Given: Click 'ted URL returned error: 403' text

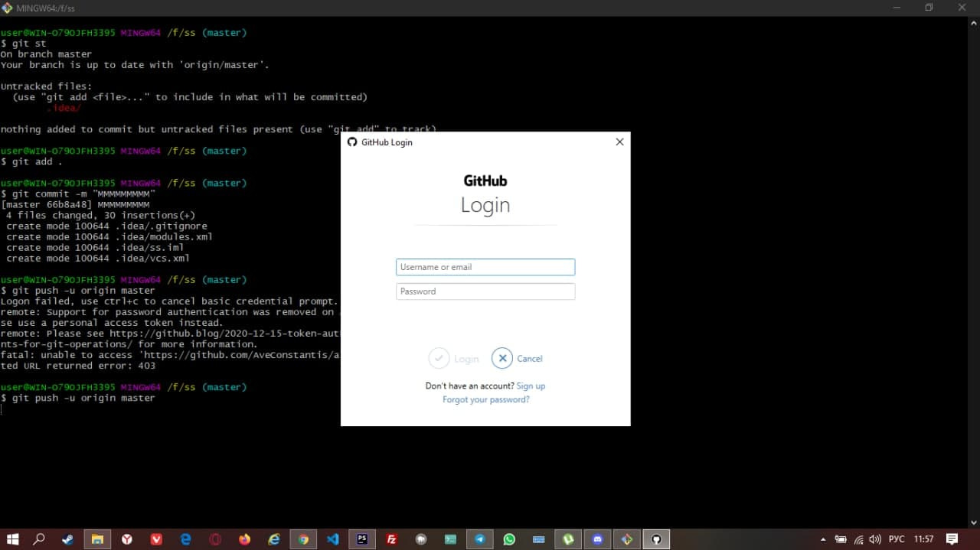Looking at the screenshot, I should [x=78, y=366].
